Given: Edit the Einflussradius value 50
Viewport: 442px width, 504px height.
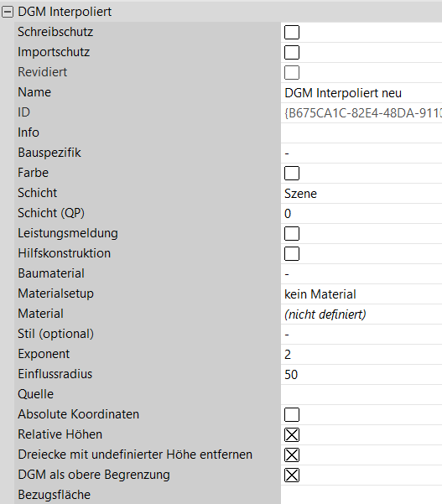Looking at the screenshot, I should (x=361, y=375).
